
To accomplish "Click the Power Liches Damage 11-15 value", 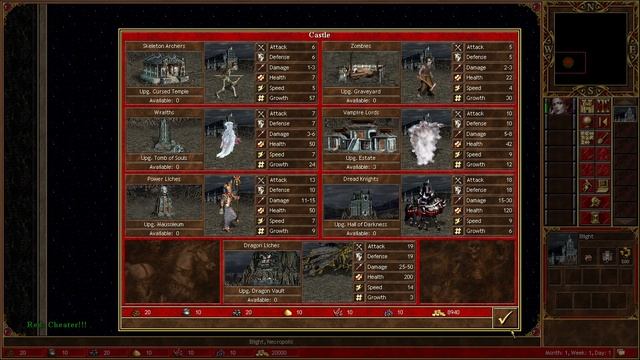I will (308, 200).
